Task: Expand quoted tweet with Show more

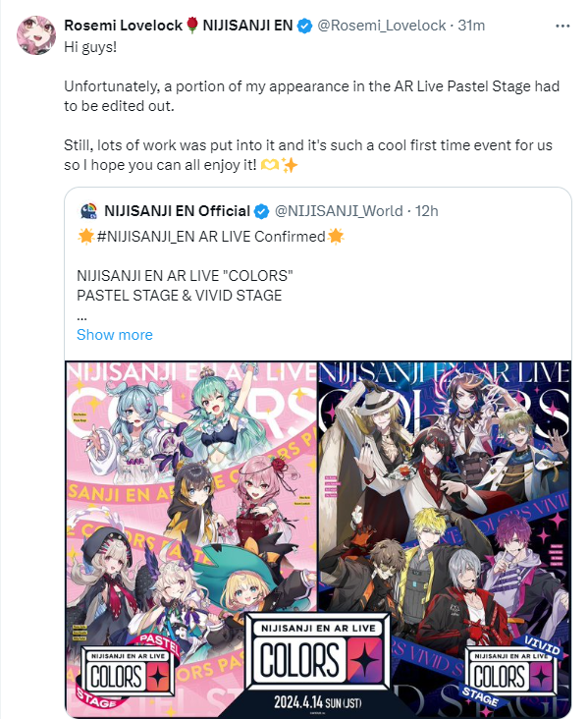Action: (x=115, y=335)
